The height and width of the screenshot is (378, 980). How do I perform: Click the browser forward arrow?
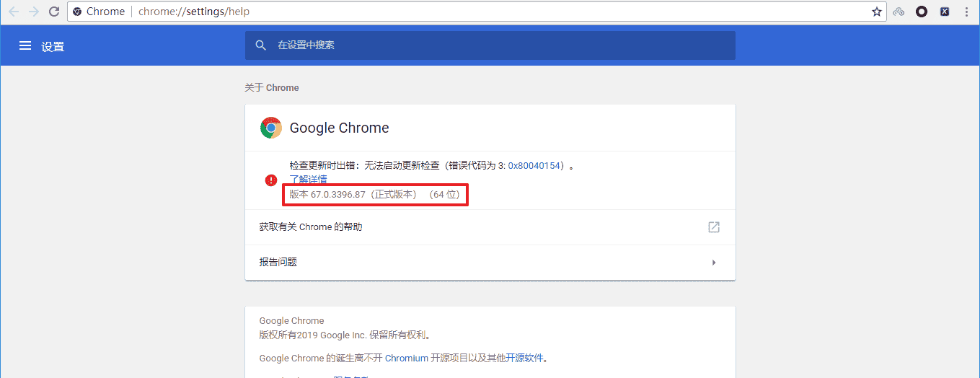tap(33, 12)
